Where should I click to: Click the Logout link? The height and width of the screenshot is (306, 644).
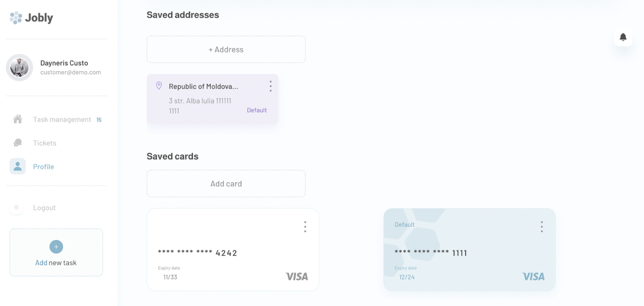click(44, 207)
